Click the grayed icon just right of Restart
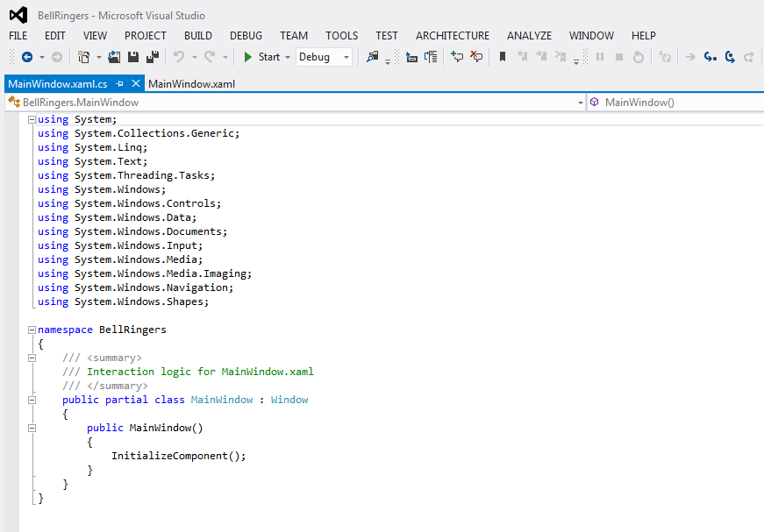764x532 pixels. 665,57
